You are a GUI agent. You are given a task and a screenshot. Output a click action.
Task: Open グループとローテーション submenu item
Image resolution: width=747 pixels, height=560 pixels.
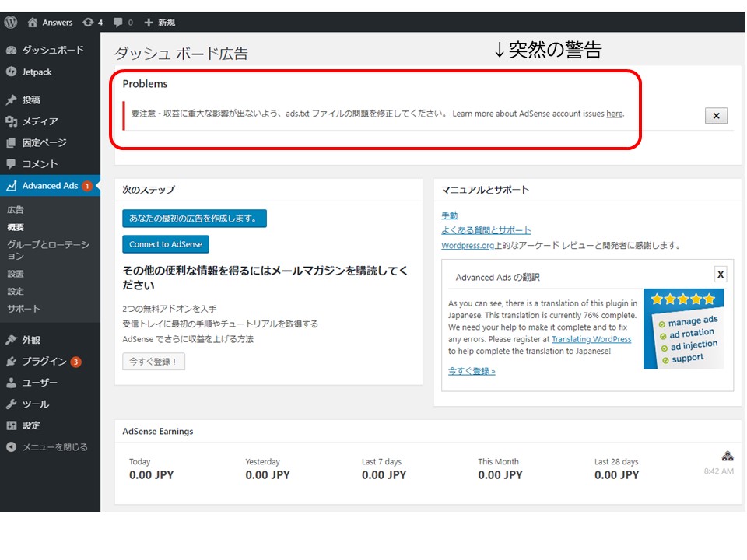(x=48, y=250)
